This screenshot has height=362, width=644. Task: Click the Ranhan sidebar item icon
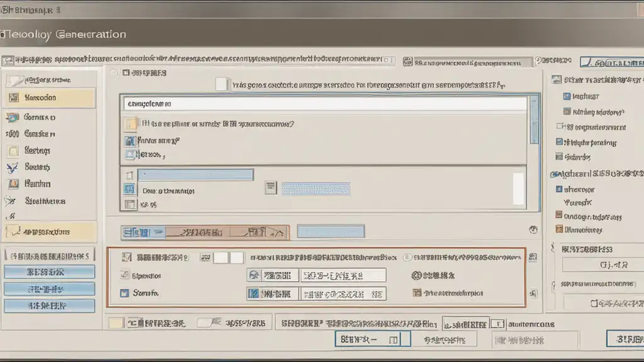pos(14,184)
